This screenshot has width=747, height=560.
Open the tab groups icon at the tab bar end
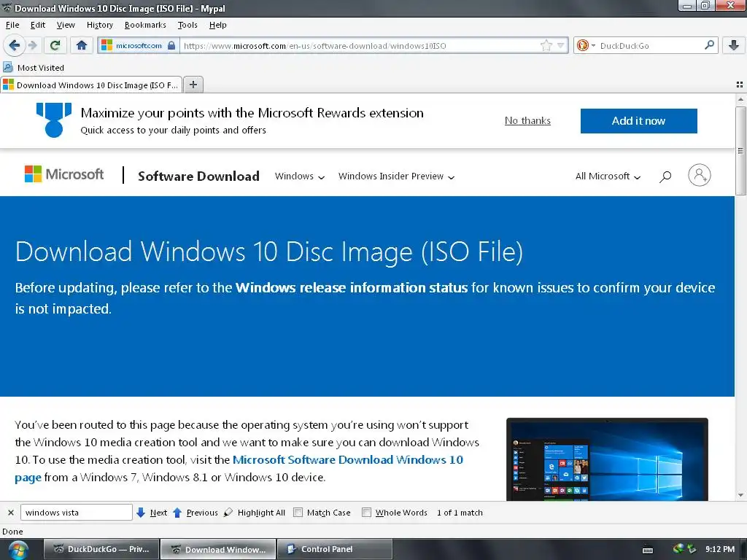740,85
